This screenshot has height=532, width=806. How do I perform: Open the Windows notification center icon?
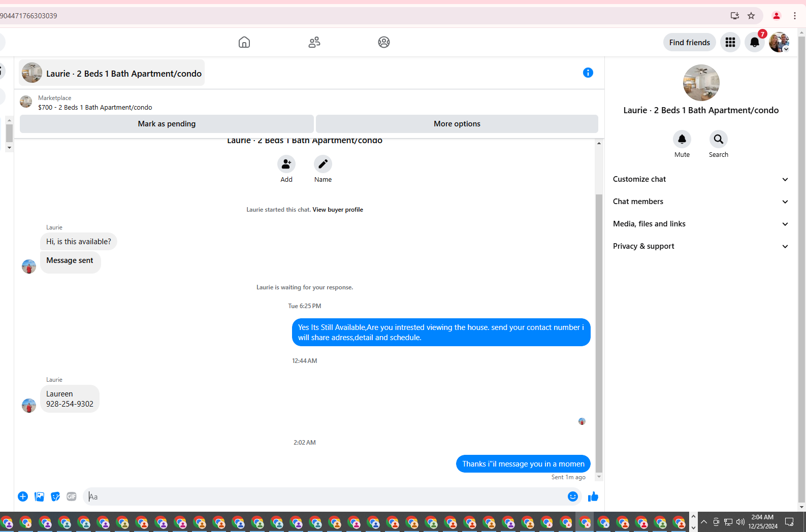(x=789, y=522)
